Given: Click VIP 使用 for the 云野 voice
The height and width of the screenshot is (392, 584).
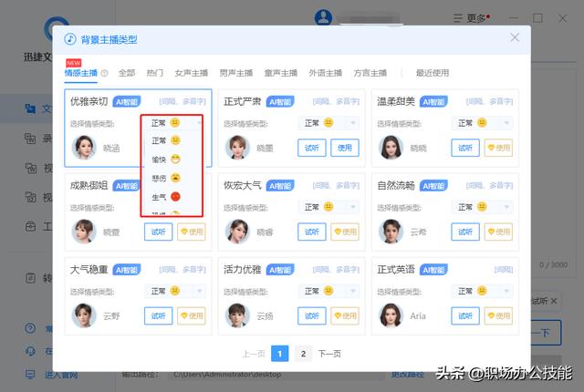Looking at the screenshot, I should 192,316.
